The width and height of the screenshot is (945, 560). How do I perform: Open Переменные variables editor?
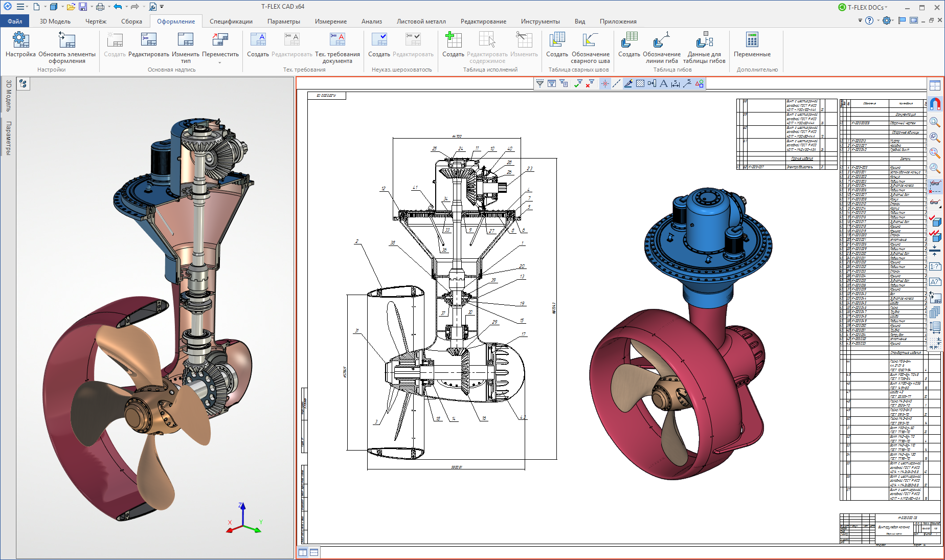[x=752, y=40]
